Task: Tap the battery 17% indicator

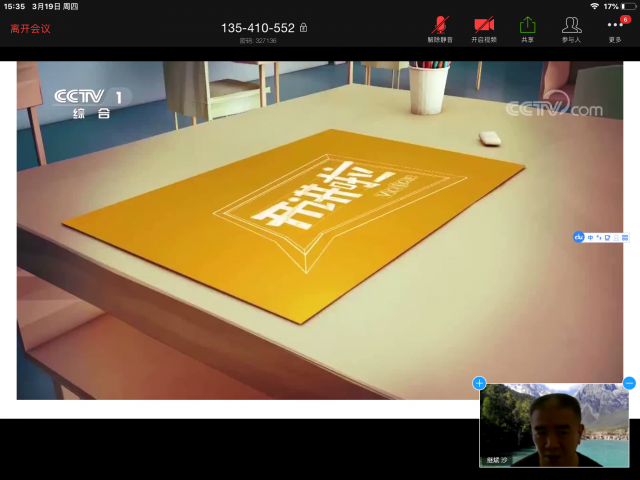Action: [x=620, y=7]
